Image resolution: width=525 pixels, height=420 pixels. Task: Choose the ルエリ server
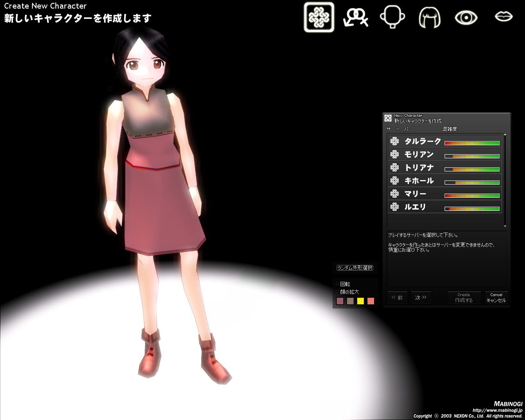tap(445, 207)
